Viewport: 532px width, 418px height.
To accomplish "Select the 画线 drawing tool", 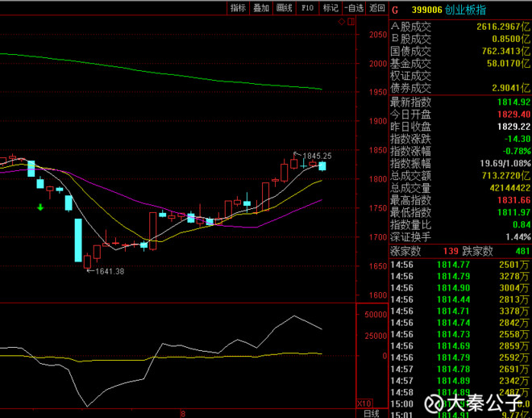I will pos(284,7).
